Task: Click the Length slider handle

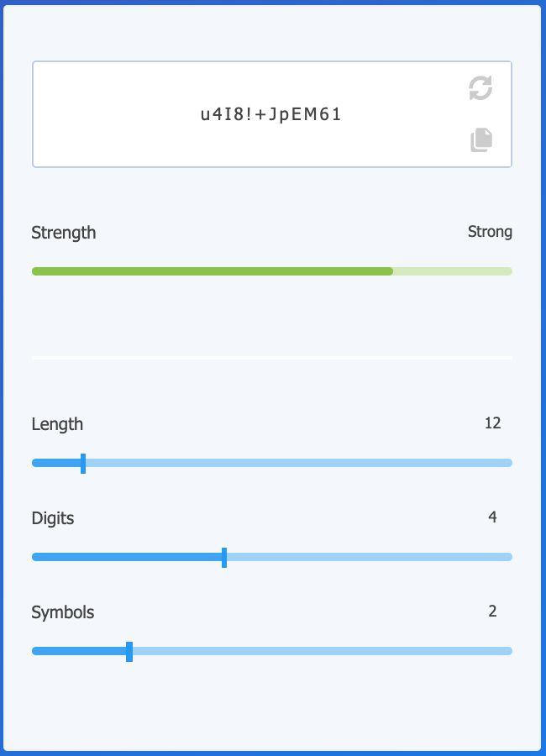Action: pyautogui.click(x=83, y=463)
